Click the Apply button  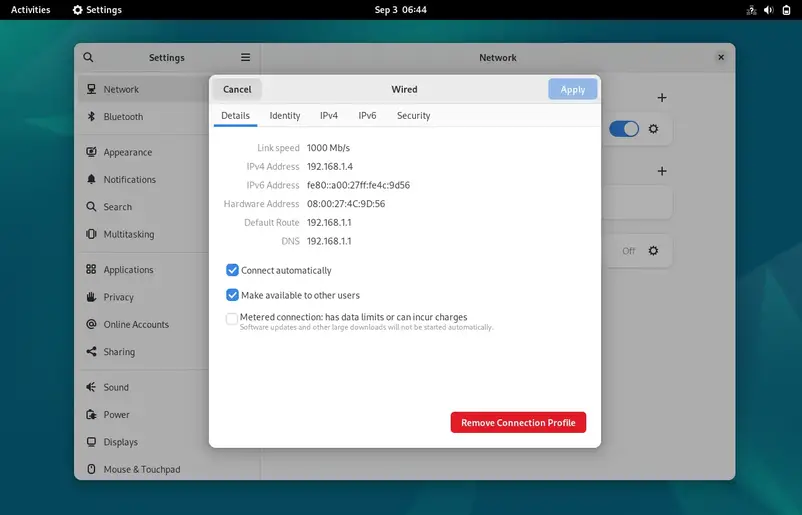tap(572, 89)
